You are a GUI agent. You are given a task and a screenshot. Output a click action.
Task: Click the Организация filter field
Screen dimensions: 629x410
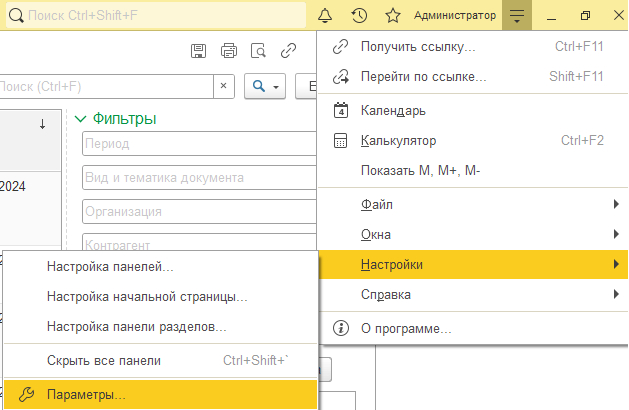(199, 211)
